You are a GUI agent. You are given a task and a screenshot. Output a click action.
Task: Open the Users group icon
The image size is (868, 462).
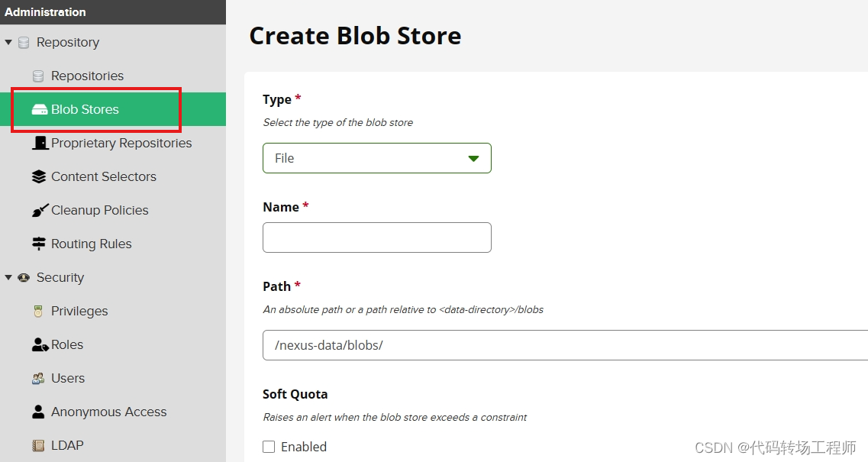click(38, 378)
